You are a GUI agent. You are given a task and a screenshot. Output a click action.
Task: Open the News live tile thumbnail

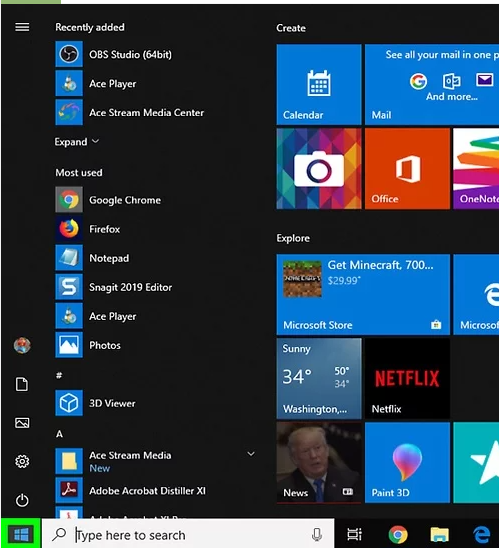[319, 462]
